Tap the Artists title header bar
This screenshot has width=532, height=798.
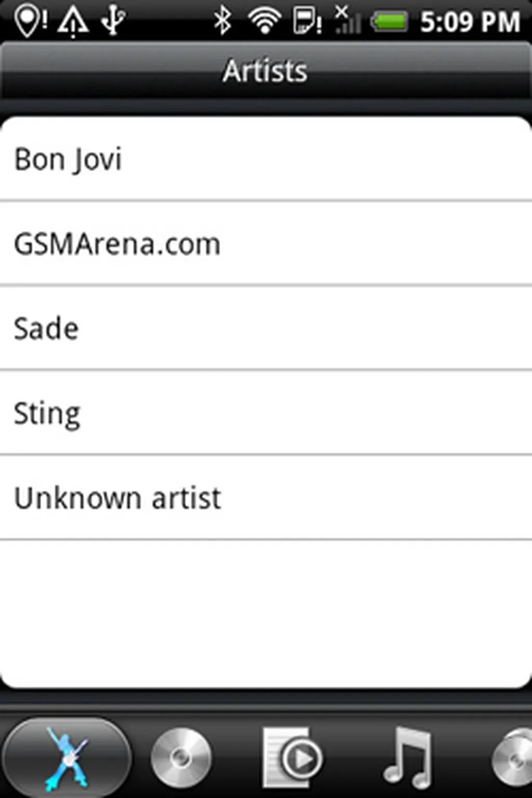click(x=265, y=71)
